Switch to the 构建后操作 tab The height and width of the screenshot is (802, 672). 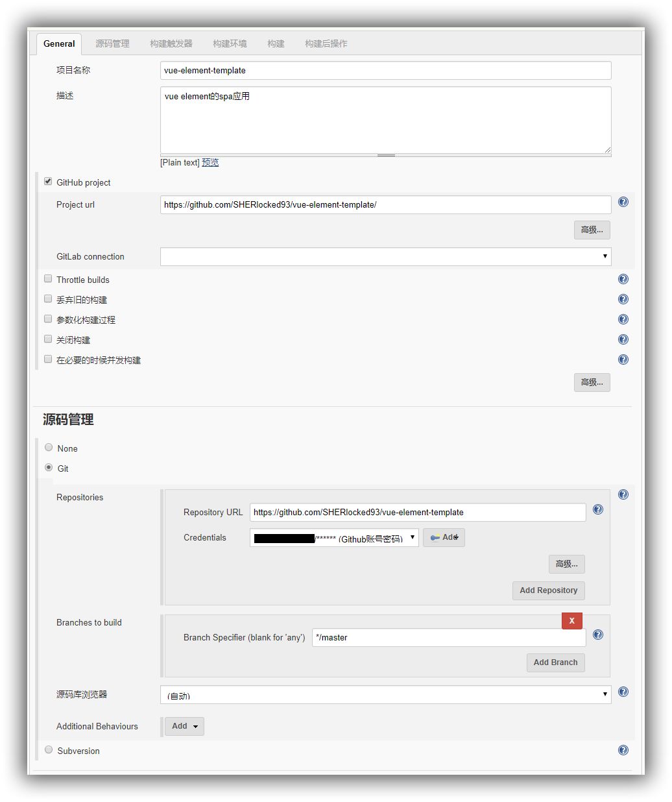(326, 43)
